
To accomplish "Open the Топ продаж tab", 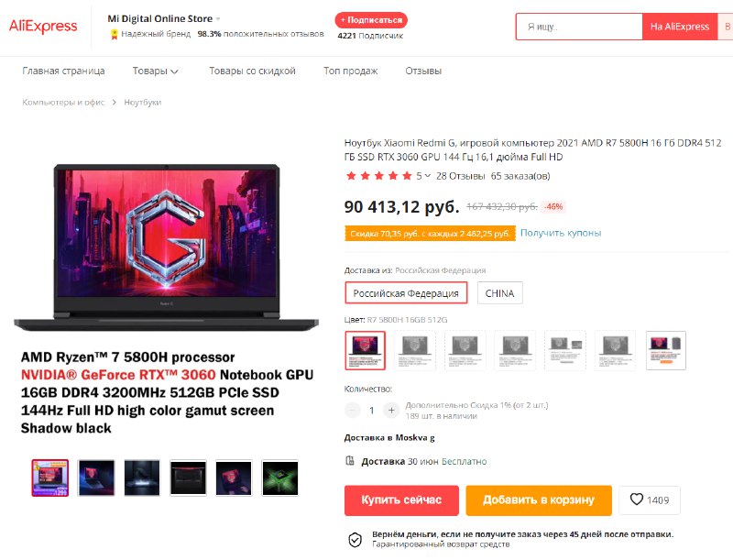I will click(351, 71).
